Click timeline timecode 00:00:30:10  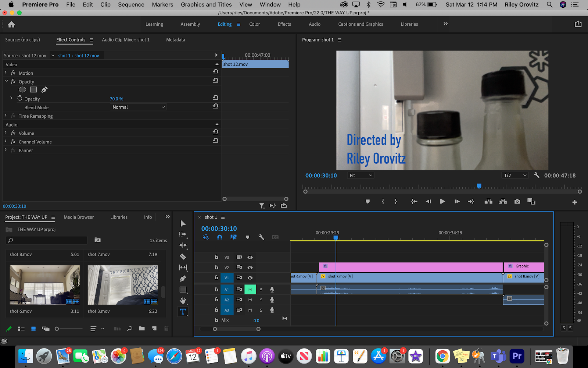pos(219,229)
